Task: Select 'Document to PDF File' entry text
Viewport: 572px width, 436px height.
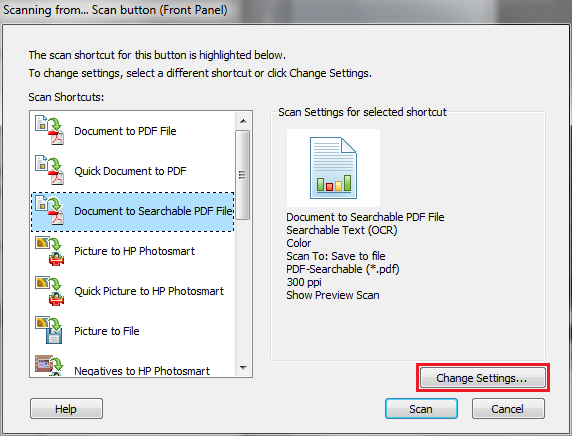Action: 125,131
